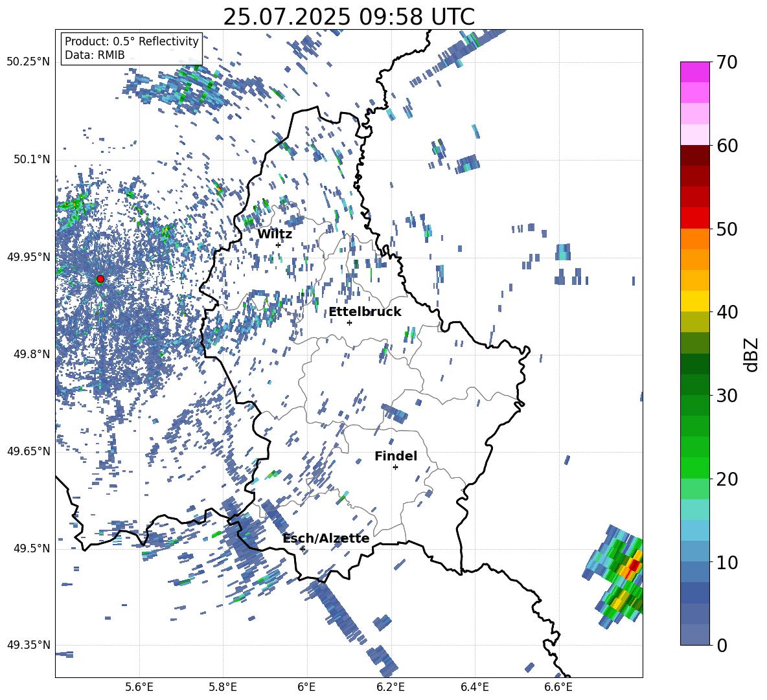Pick the dark maroon swatch below 60 dBZ
This screenshot has width=767, height=700.
pyautogui.click(x=694, y=155)
